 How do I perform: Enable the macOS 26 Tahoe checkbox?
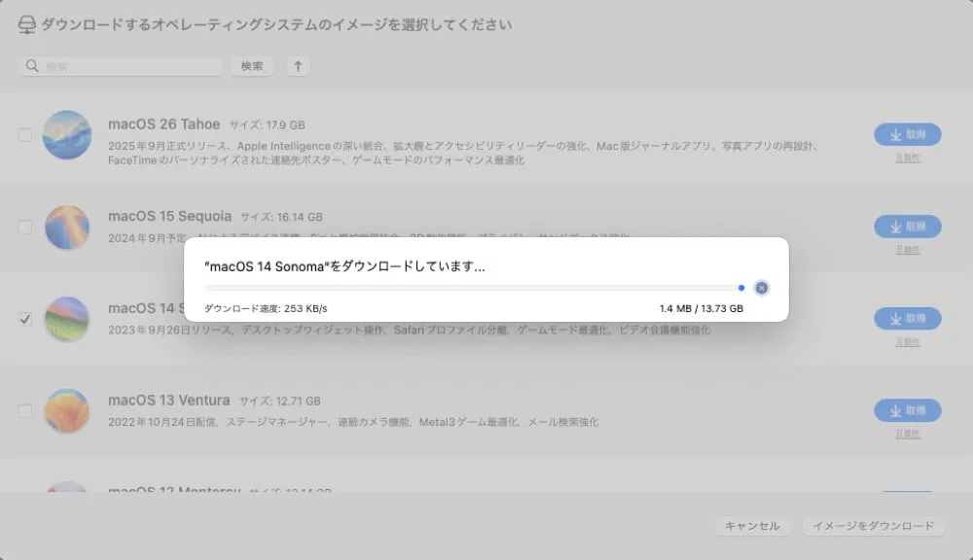pos(25,135)
